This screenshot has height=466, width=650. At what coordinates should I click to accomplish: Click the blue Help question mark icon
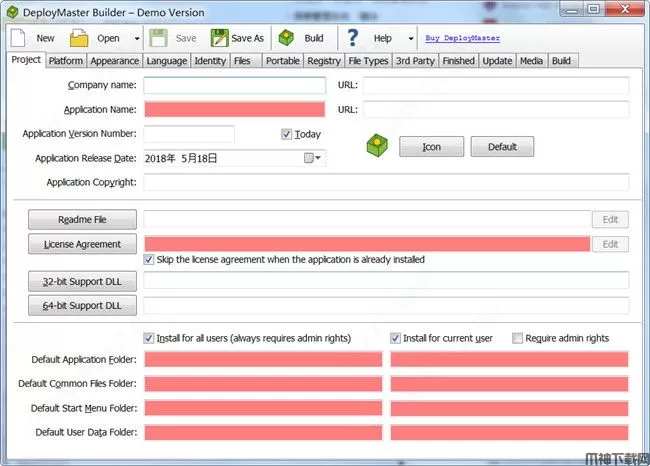[x=353, y=38]
